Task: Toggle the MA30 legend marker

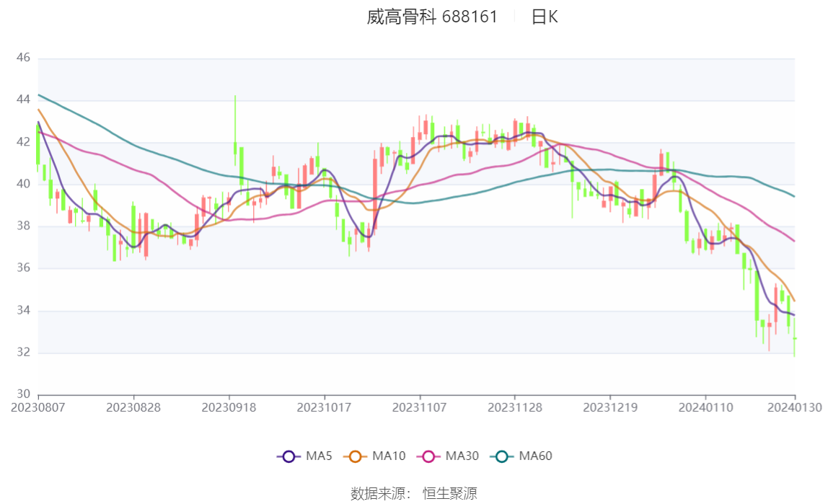Action: tap(428, 456)
